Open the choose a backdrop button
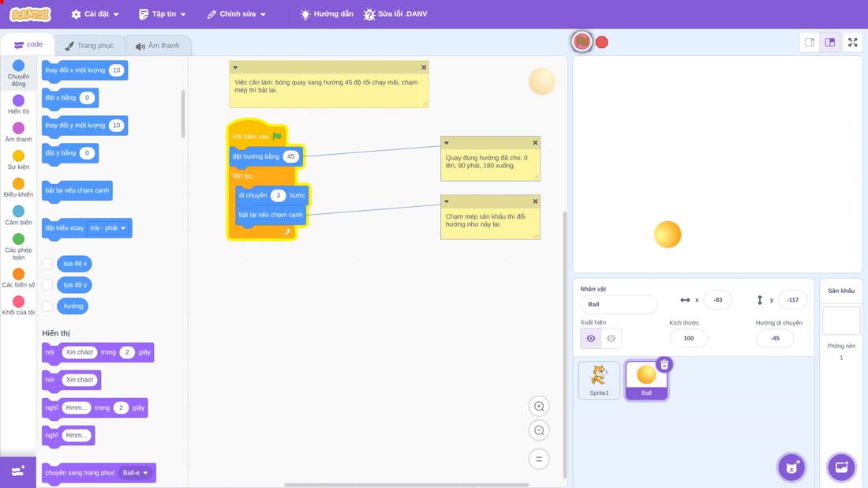 tap(841, 467)
